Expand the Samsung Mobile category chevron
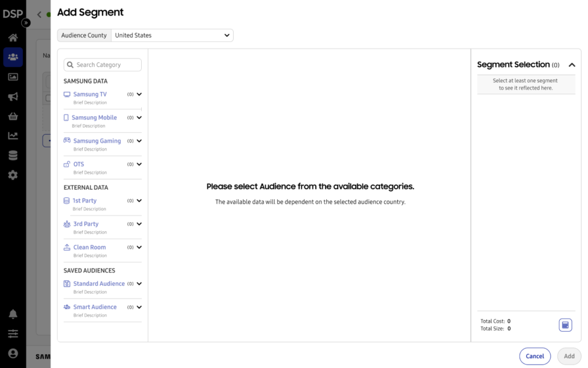 click(x=139, y=118)
